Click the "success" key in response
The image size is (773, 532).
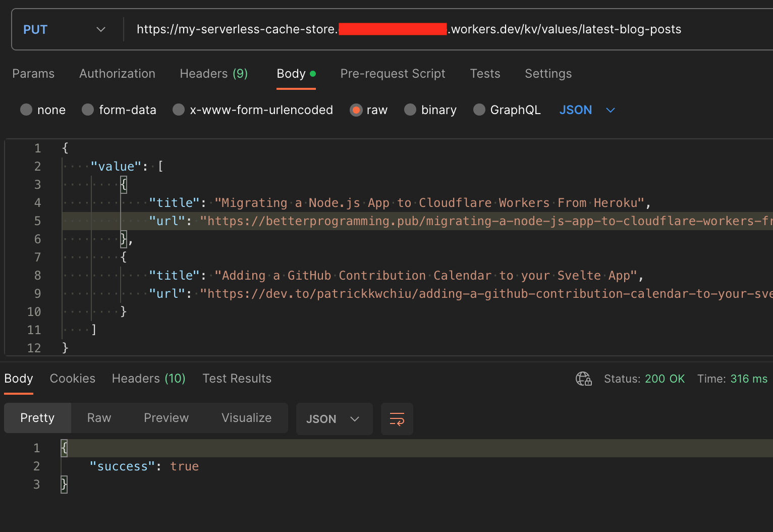pos(123,466)
